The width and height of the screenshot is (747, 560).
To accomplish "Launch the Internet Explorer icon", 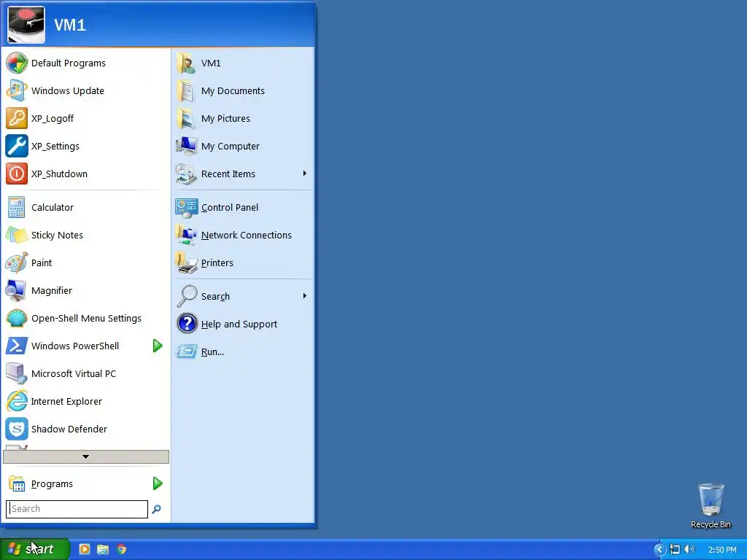I will pos(17,401).
